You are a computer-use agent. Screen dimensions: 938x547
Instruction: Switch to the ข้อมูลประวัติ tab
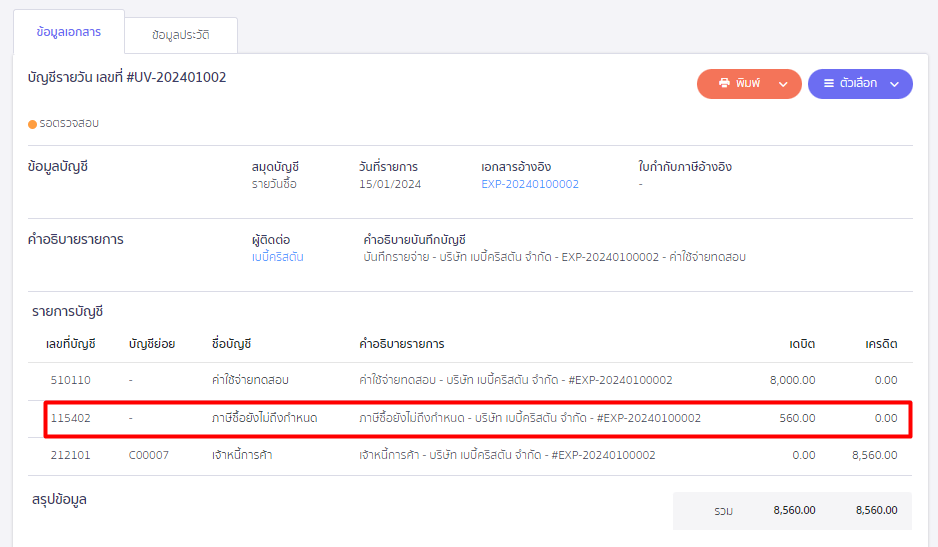coord(181,35)
